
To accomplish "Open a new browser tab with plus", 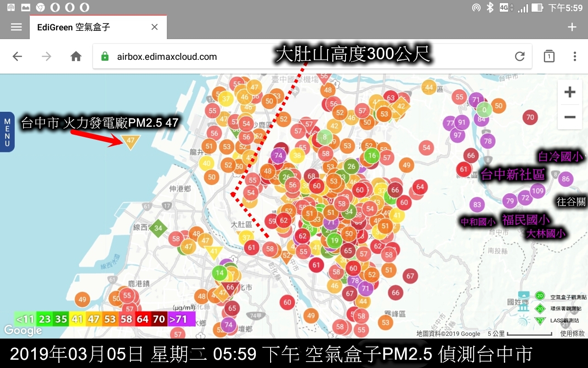I will click(x=572, y=27).
